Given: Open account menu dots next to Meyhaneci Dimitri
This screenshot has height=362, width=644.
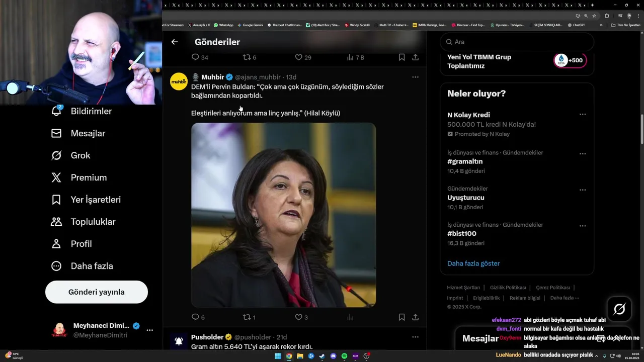Looking at the screenshot, I should pos(149,330).
